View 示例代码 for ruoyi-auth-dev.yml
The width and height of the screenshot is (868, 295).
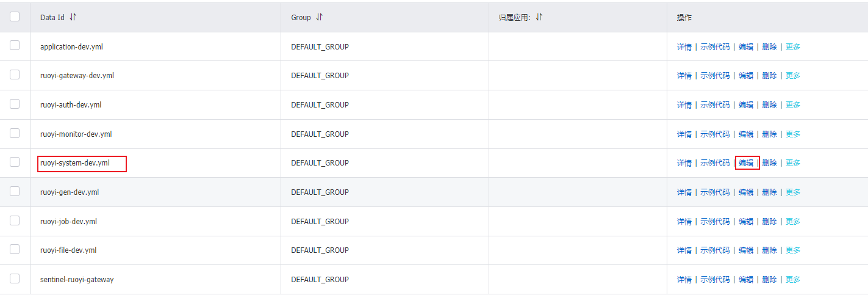tap(715, 105)
